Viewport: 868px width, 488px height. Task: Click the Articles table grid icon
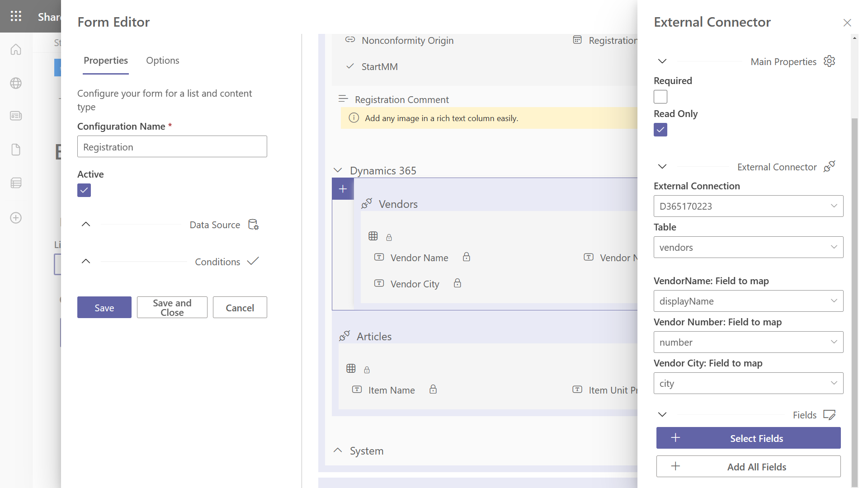coord(351,368)
